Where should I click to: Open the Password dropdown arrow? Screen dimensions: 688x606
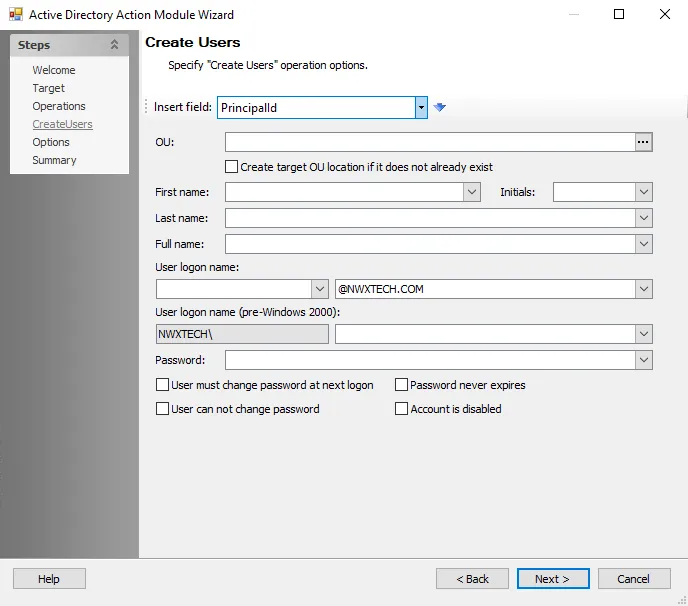point(644,360)
